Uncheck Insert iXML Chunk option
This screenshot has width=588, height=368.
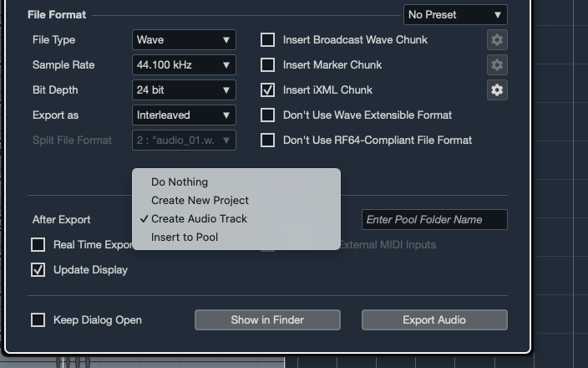267,89
